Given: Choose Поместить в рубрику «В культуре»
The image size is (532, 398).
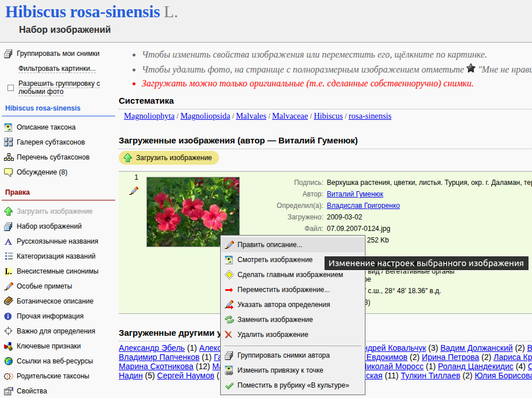Looking at the screenshot, I should click(x=293, y=385).
